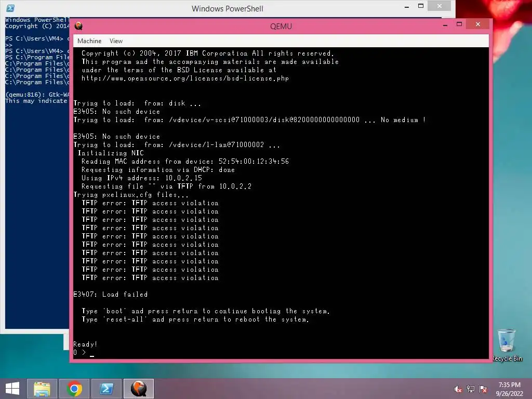532x399 pixels.
Task: Open the network tray icon
Action: (471, 389)
